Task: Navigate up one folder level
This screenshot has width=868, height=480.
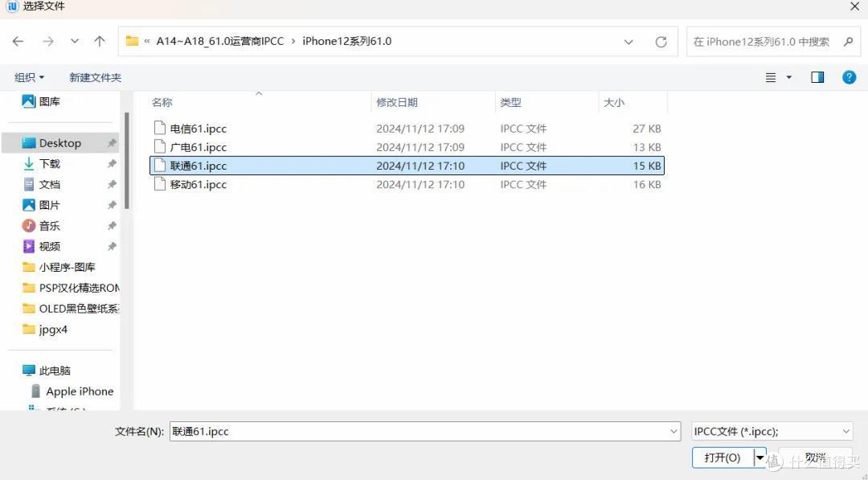Action: point(100,41)
